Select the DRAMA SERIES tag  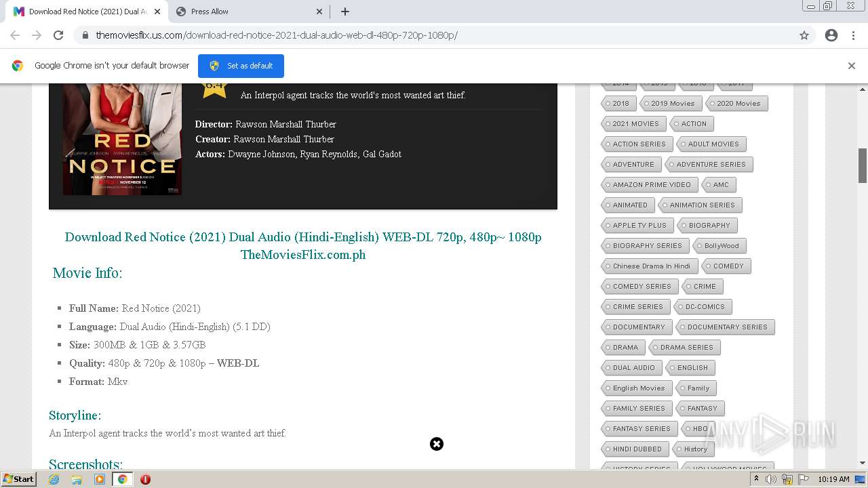685,348
